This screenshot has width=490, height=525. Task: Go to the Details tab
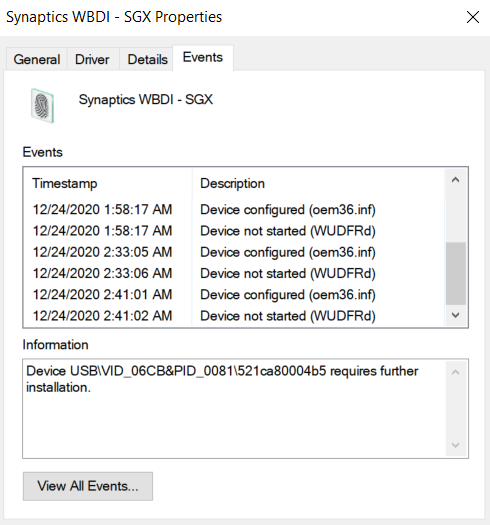pyautogui.click(x=147, y=60)
